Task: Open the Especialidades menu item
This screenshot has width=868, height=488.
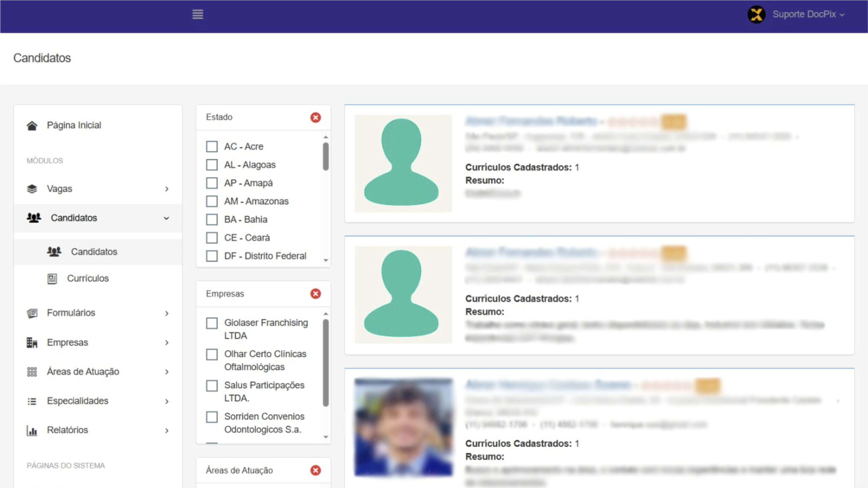Action: click(78, 401)
